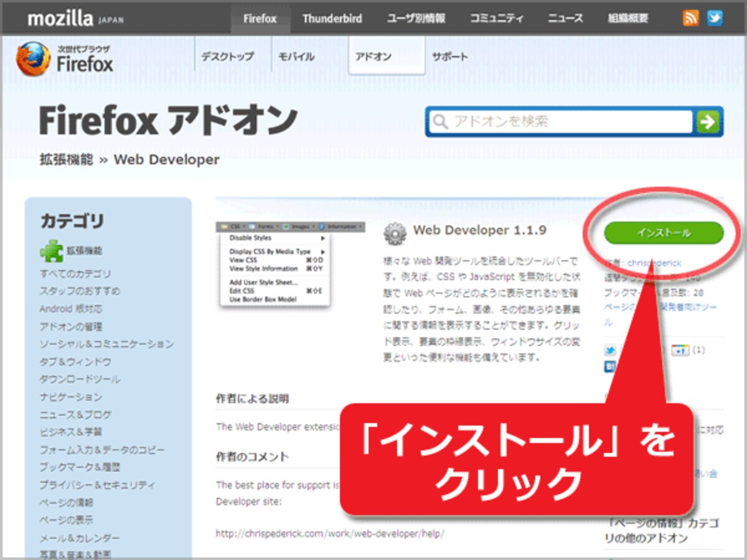The image size is (747, 560).
Task: Select ソーシャル&コミュニケーション category
Action: 107,344
